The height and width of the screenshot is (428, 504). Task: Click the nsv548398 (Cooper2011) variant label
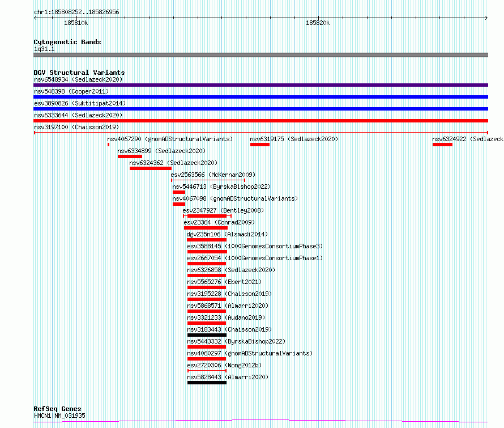coord(71,91)
